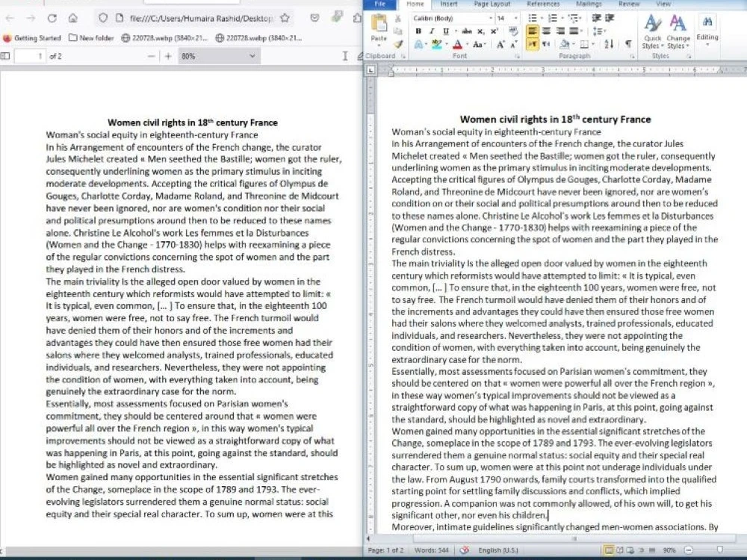The width and height of the screenshot is (747, 560).
Task: Go to browser Home page
Action: 73,18
